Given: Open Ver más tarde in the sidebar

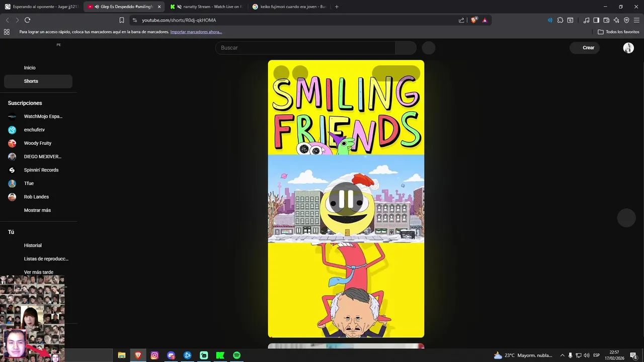Looking at the screenshot, I should pyautogui.click(x=38, y=272).
